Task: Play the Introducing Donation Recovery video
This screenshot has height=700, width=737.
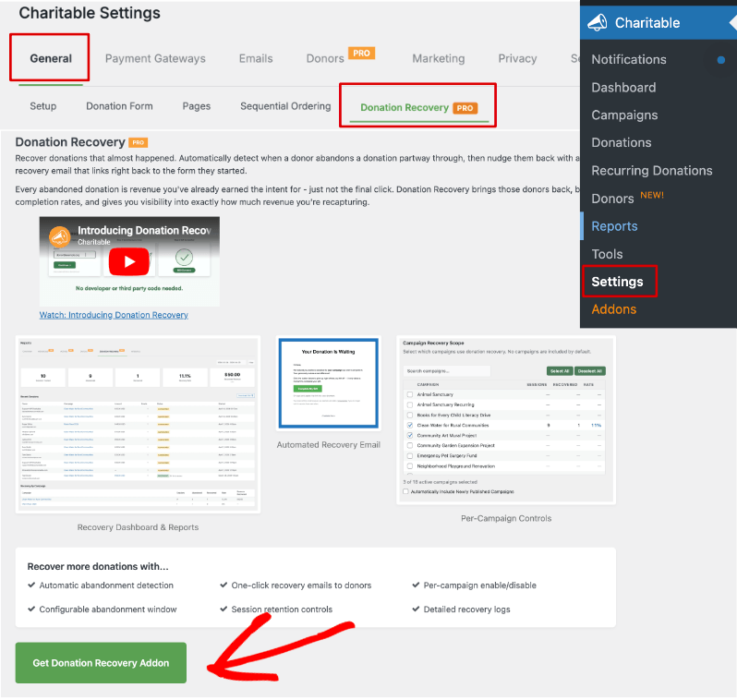Action: (x=129, y=262)
